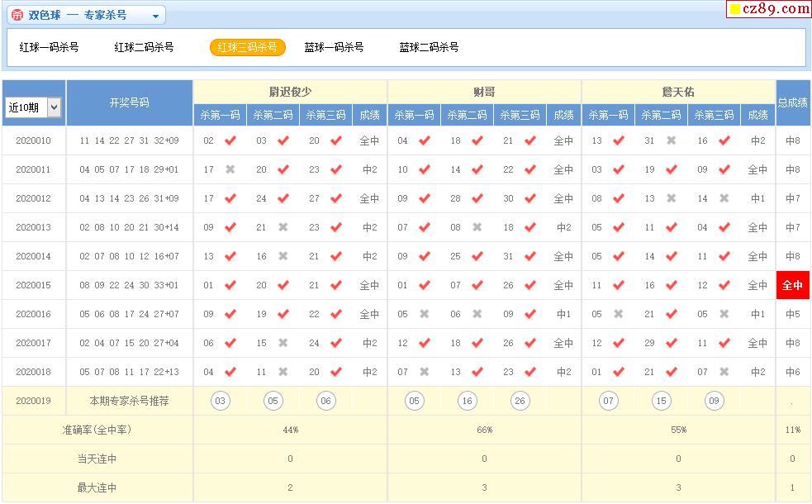
Task: Click the 总成绩 column header
Action: (x=793, y=102)
